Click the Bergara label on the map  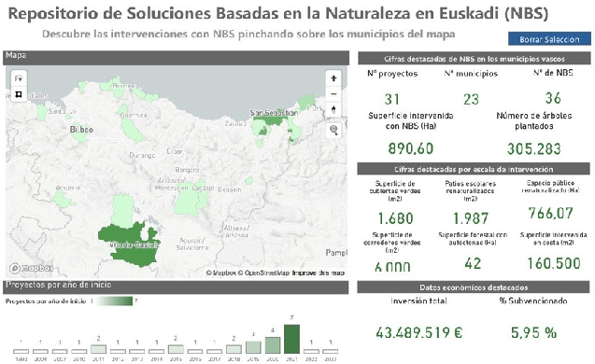(187, 170)
